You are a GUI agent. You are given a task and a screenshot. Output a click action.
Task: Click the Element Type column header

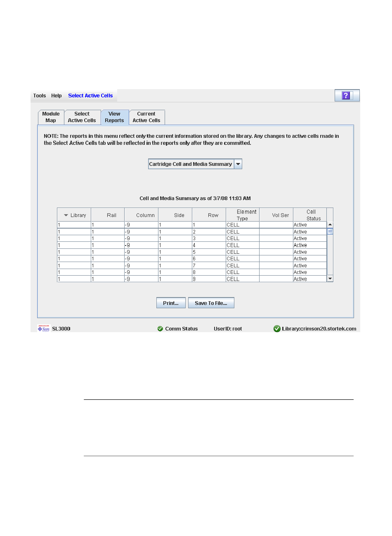pos(243,215)
